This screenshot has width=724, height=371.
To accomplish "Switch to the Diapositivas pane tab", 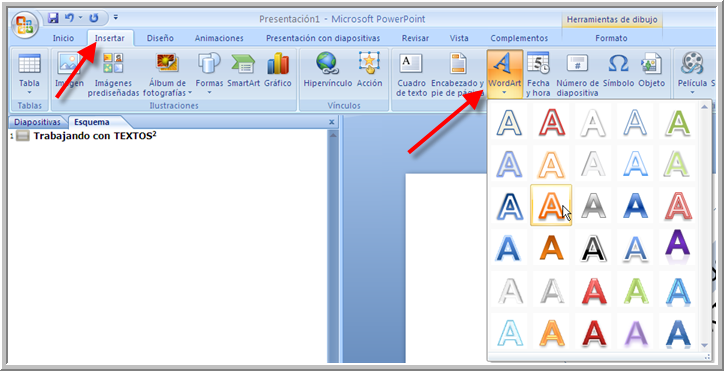I will pyautogui.click(x=37, y=122).
